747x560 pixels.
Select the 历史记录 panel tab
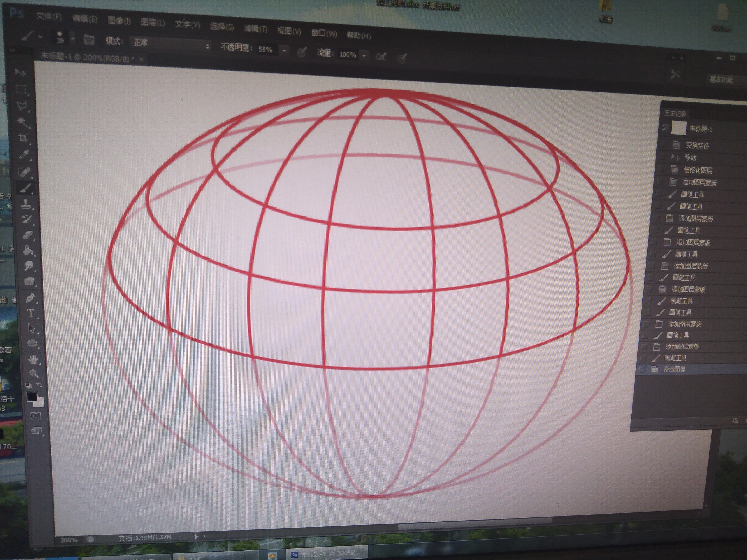pyautogui.click(x=675, y=113)
